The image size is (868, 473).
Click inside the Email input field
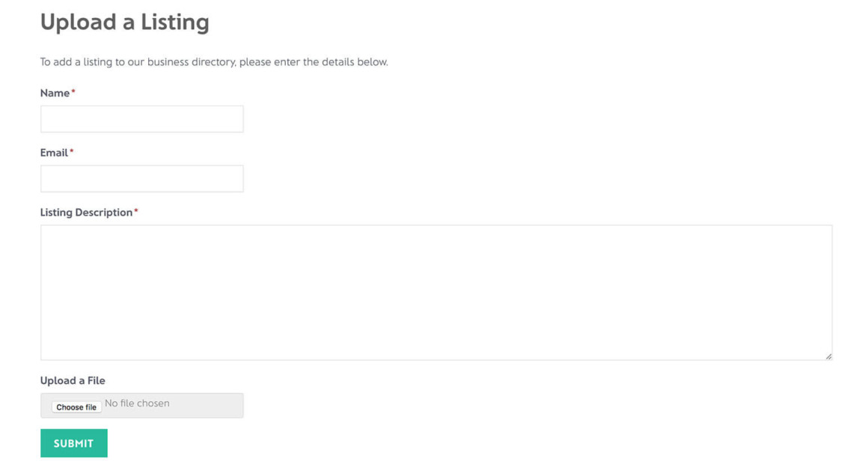[x=141, y=178]
